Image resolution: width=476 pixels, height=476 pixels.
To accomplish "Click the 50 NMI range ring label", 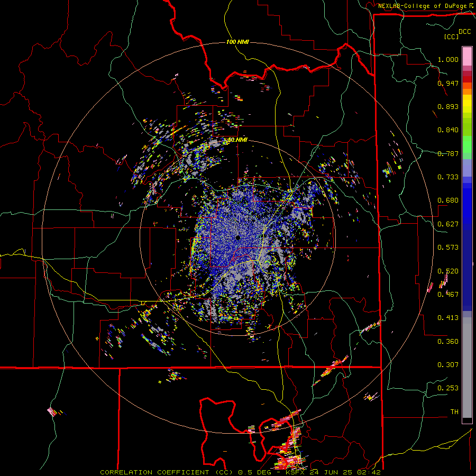I will point(237,140).
